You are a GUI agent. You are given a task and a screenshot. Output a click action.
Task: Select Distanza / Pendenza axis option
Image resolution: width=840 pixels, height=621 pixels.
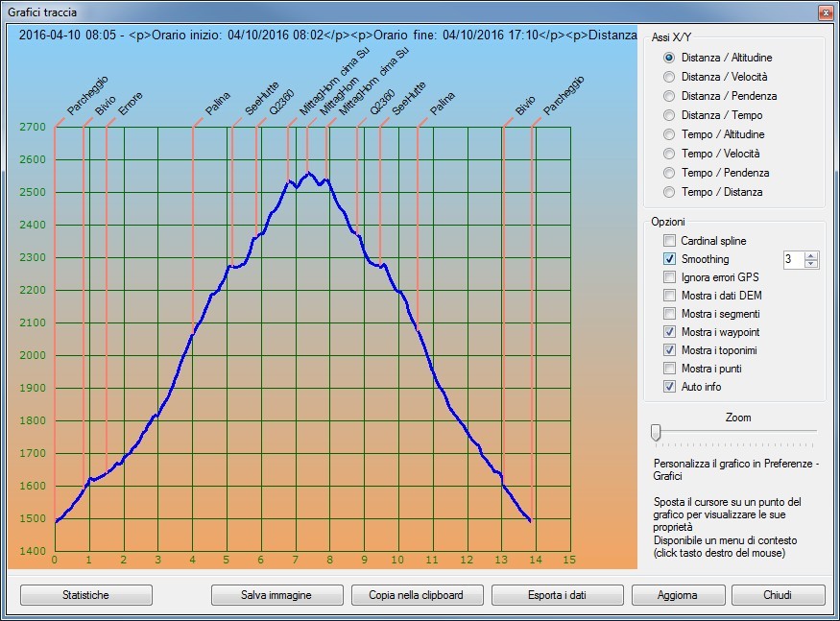[669, 96]
